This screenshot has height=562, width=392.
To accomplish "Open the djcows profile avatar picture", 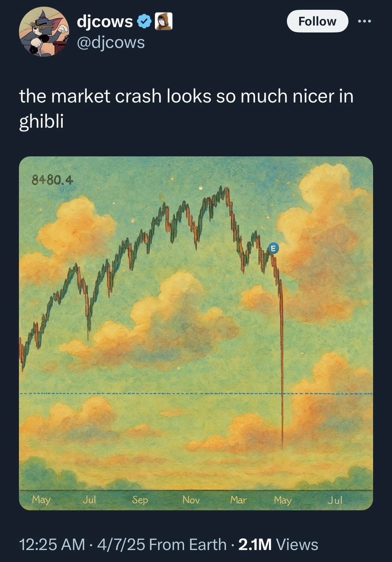I will [x=44, y=31].
